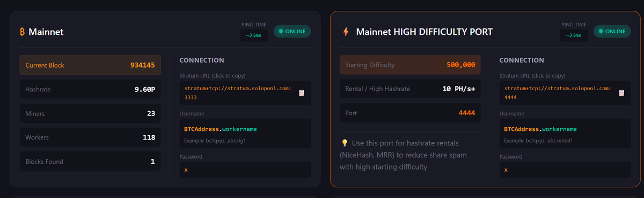This screenshot has width=644, height=198.
Task: Click Mainnet HIGH DIFFICULTY PORT title
Action: [425, 32]
